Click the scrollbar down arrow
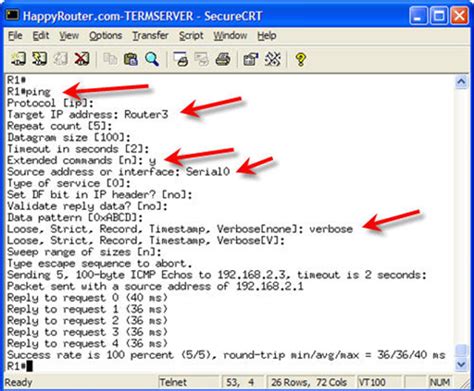Viewport: 474px width, 391px height. click(x=461, y=364)
